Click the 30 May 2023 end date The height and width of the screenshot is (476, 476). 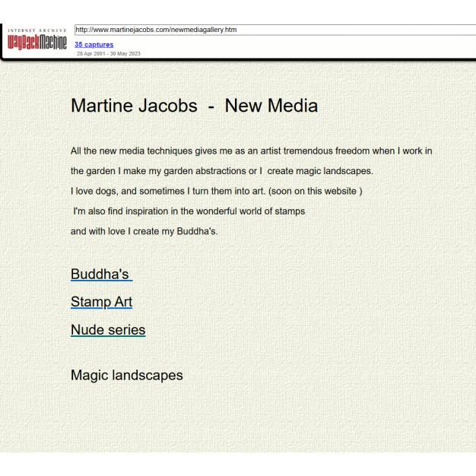coord(125,53)
